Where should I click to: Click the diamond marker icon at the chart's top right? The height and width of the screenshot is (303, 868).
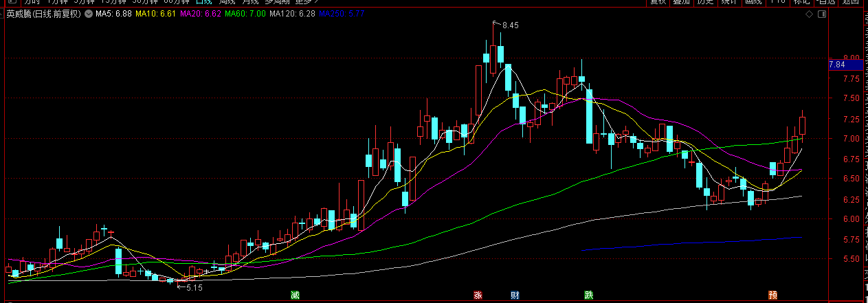(809, 14)
